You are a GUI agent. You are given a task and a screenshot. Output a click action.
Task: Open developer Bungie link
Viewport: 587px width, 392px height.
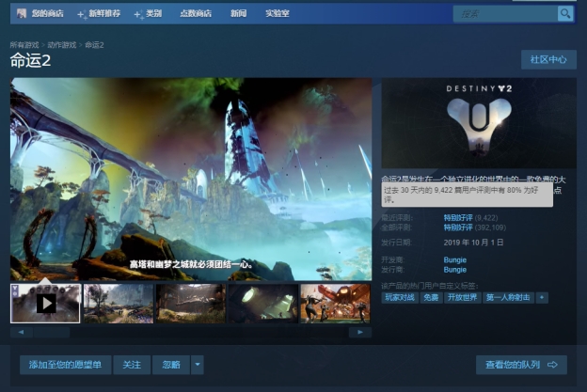point(455,260)
